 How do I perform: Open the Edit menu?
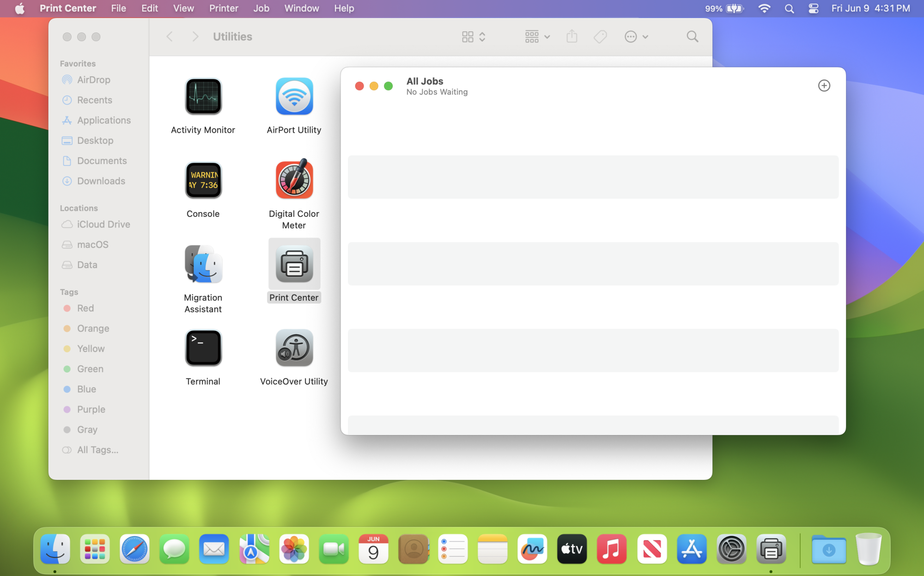(150, 8)
